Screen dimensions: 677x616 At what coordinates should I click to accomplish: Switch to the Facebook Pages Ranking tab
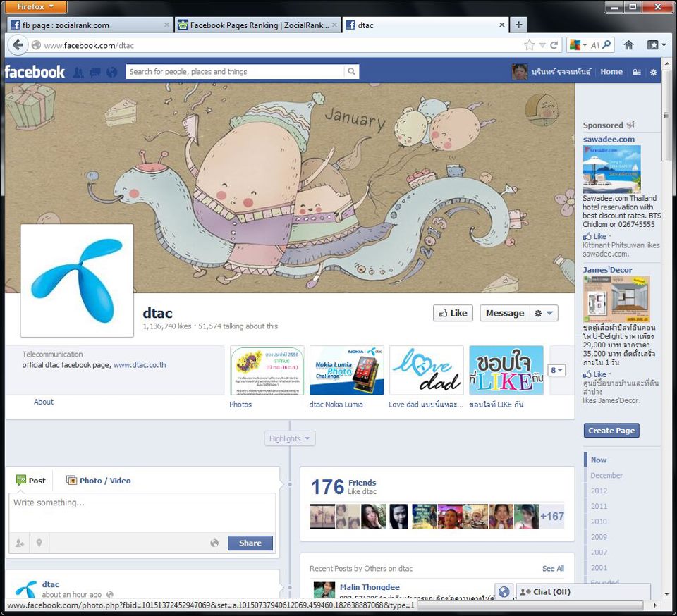tap(258, 25)
